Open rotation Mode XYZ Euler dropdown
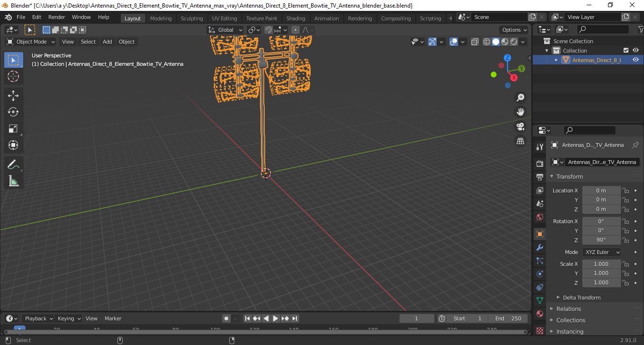 [601, 252]
